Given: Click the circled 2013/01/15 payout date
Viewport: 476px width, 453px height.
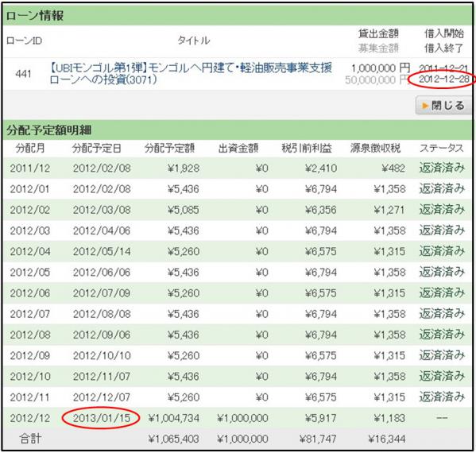Looking at the screenshot, I should pyautogui.click(x=102, y=418).
